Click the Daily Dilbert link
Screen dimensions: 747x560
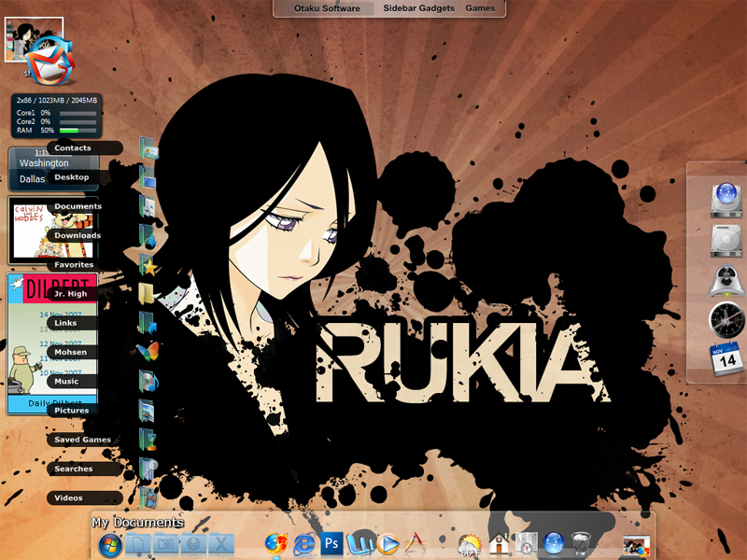coord(54,403)
